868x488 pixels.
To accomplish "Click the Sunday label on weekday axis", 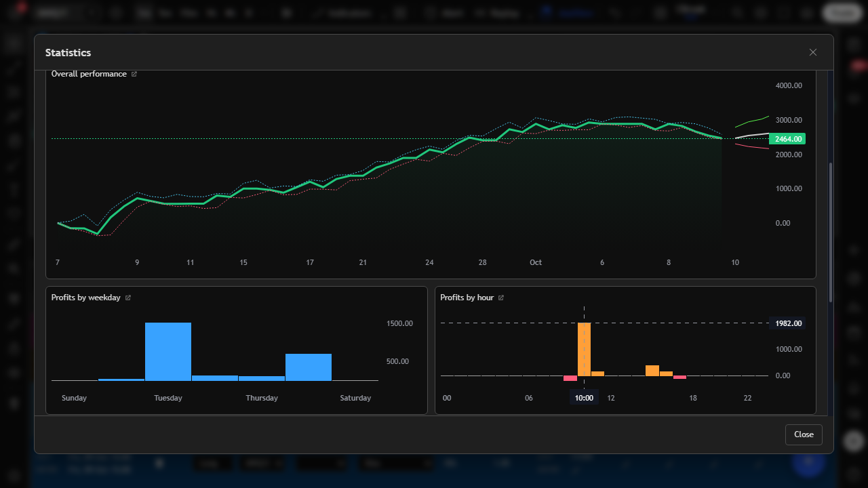I will 74,398.
